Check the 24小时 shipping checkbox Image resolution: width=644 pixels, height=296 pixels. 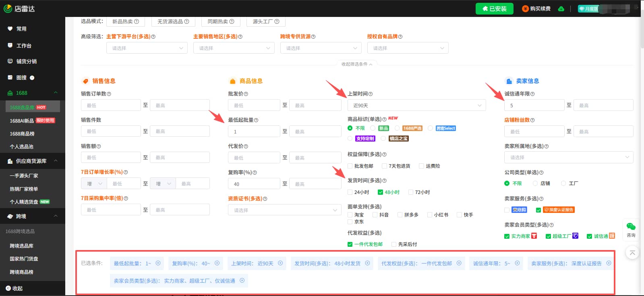click(x=350, y=192)
